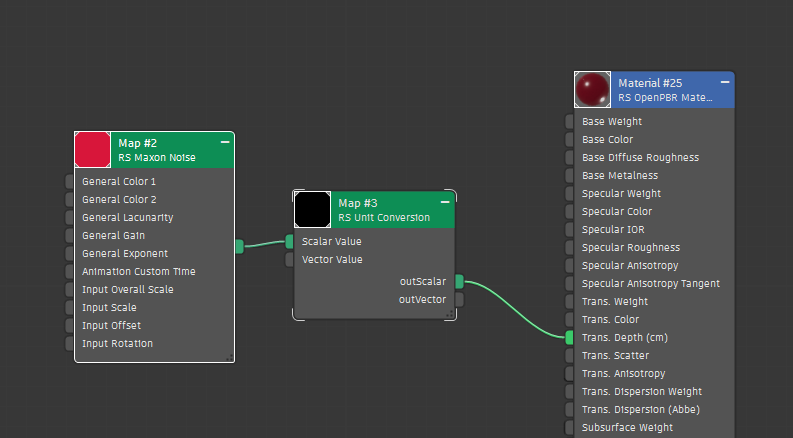Select the Input Overall Scale row

click(x=127, y=289)
